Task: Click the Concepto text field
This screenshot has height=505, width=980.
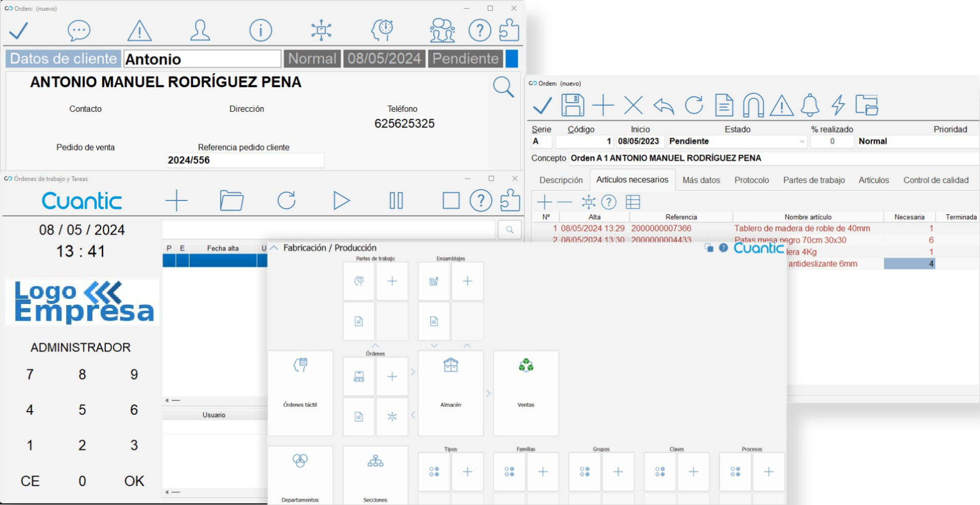Action: click(x=774, y=158)
